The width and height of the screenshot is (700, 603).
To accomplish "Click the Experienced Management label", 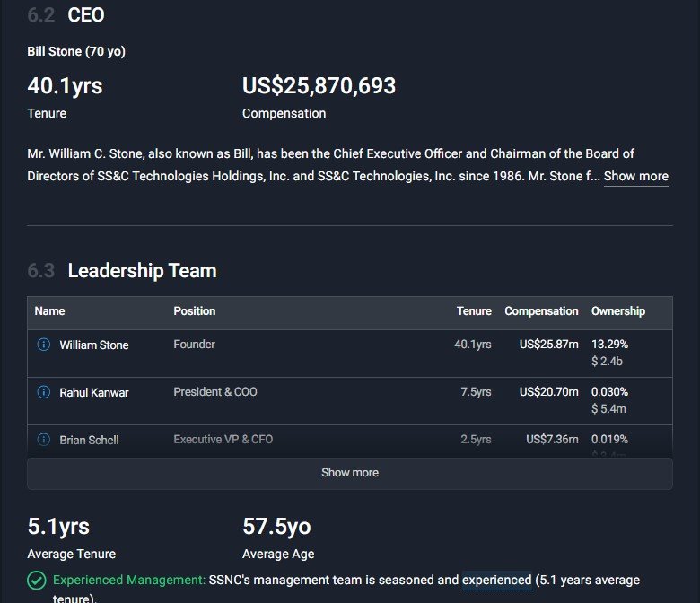I will [x=129, y=581].
